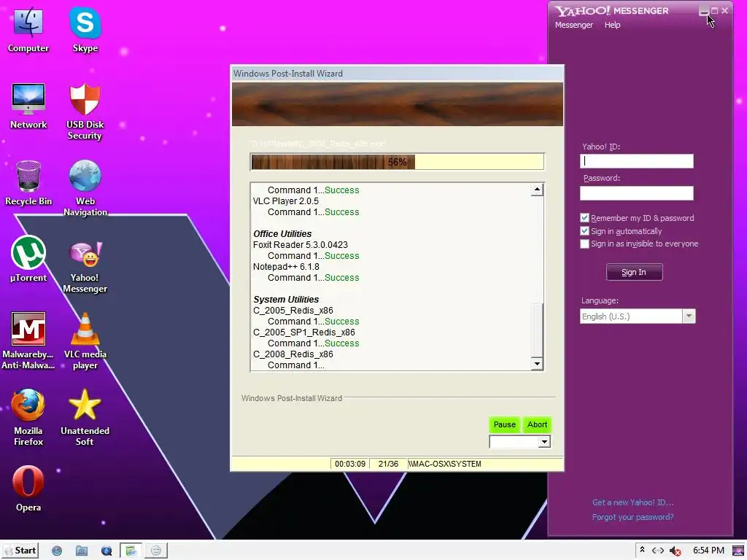Image resolution: width=747 pixels, height=560 pixels.
Task: Click the folder quick-launch taskbar icon
Action: pyautogui.click(x=82, y=551)
